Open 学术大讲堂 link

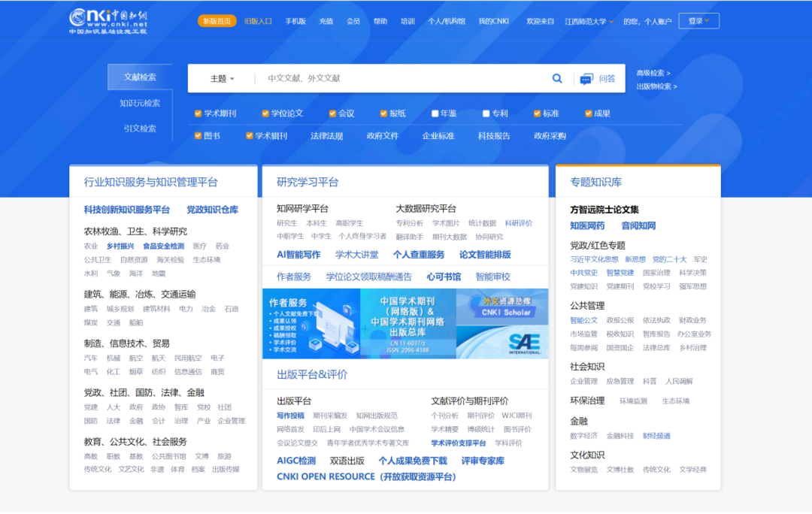click(x=357, y=255)
